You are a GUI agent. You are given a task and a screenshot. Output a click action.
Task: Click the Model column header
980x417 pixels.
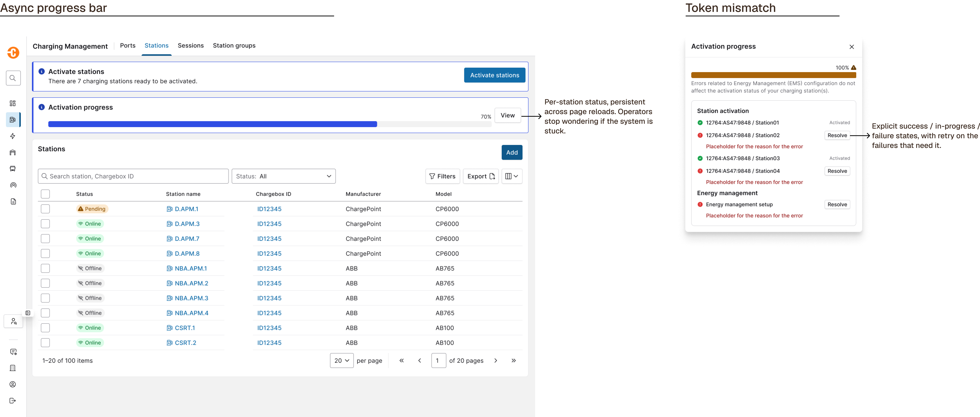[443, 194]
